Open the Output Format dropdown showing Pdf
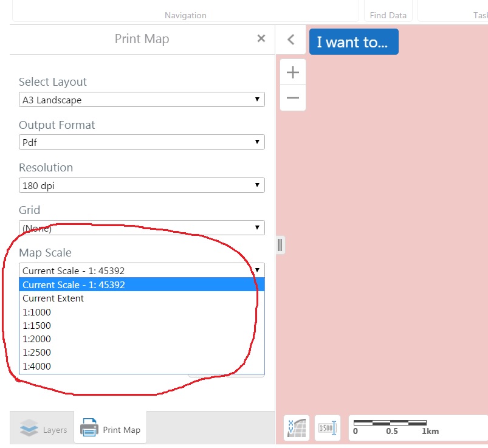The height and width of the screenshot is (448, 488). [142, 142]
